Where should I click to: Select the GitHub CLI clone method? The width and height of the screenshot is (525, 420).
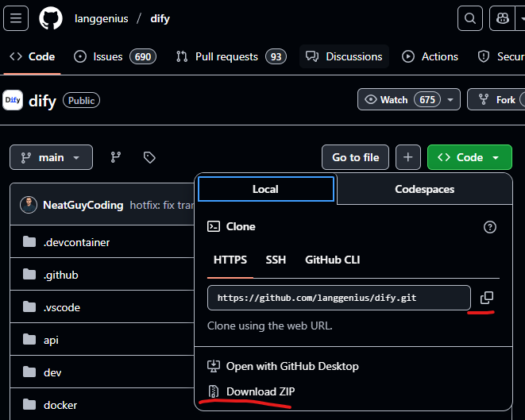[x=333, y=260]
